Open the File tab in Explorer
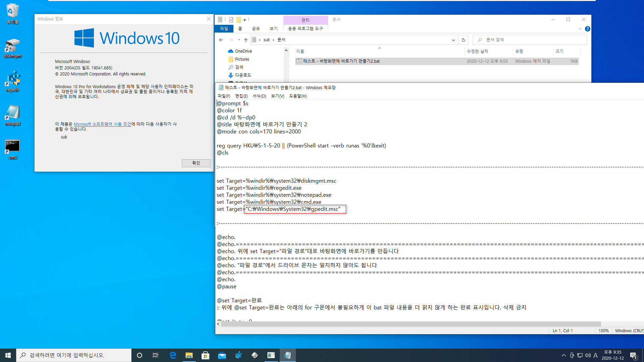Image resolution: width=644 pixels, height=362 pixels. click(x=224, y=29)
